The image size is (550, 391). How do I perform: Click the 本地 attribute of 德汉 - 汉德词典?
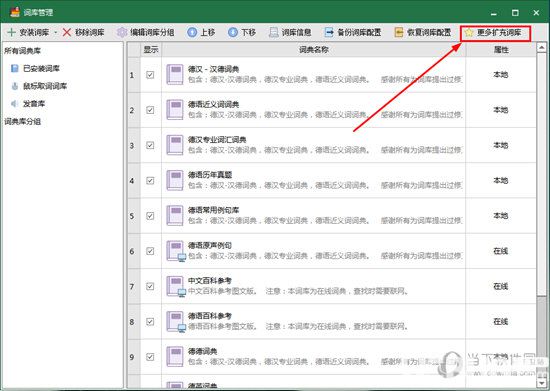click(501, 75)
